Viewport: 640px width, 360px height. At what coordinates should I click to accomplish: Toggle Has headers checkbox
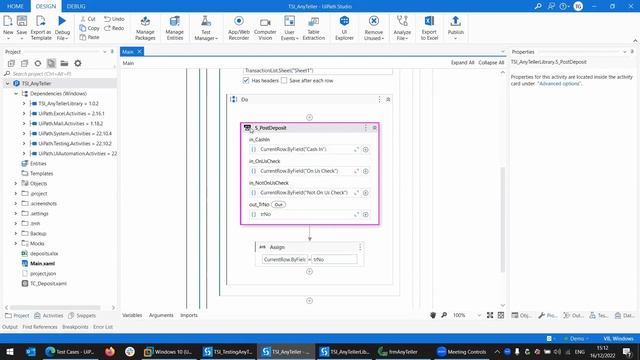(x=246, y=80)
